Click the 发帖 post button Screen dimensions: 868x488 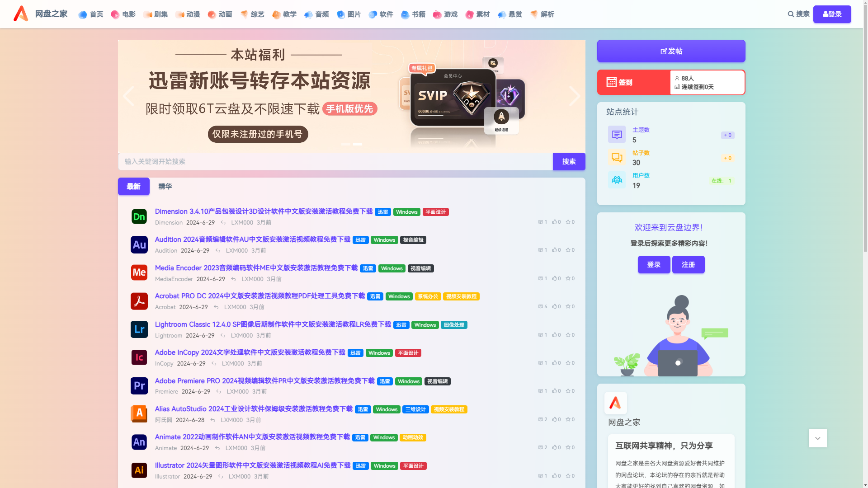(x=671, y=51)
